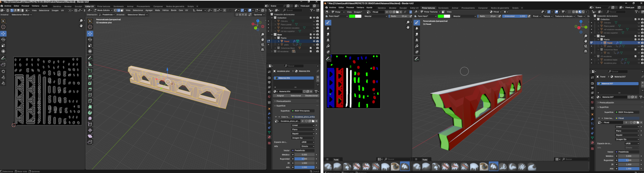The image size is (644, 173).
Task: Select the Move tool in UV editor
Action: (x=3, y=34)
